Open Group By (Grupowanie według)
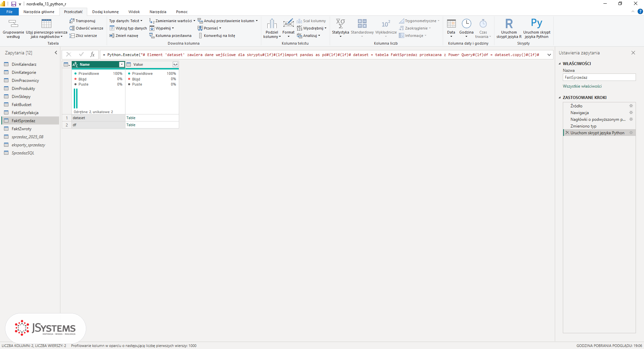 tap(13, 29)
